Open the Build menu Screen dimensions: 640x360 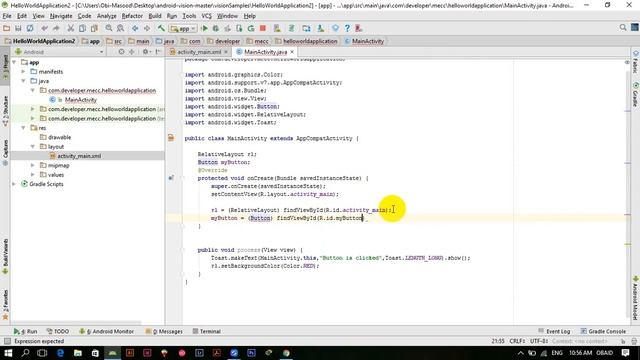(x=155, y=16)
